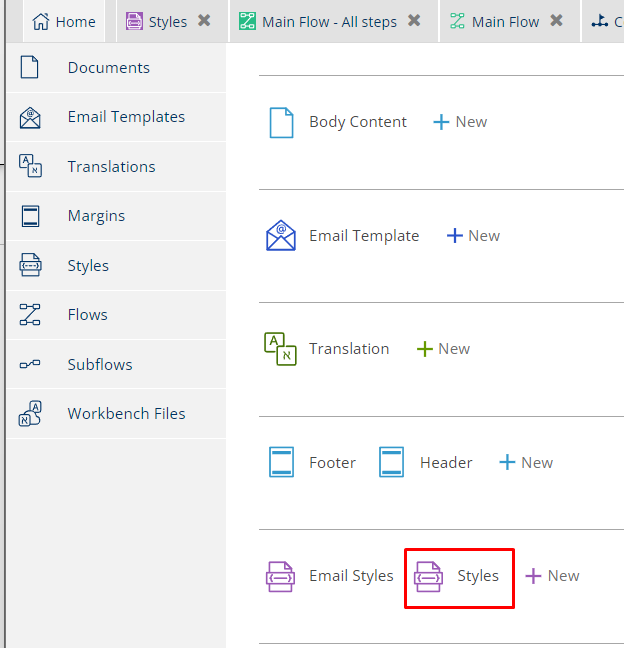Click the Documents icon in sidebar
624x648 pixels.
click(30, 68)
